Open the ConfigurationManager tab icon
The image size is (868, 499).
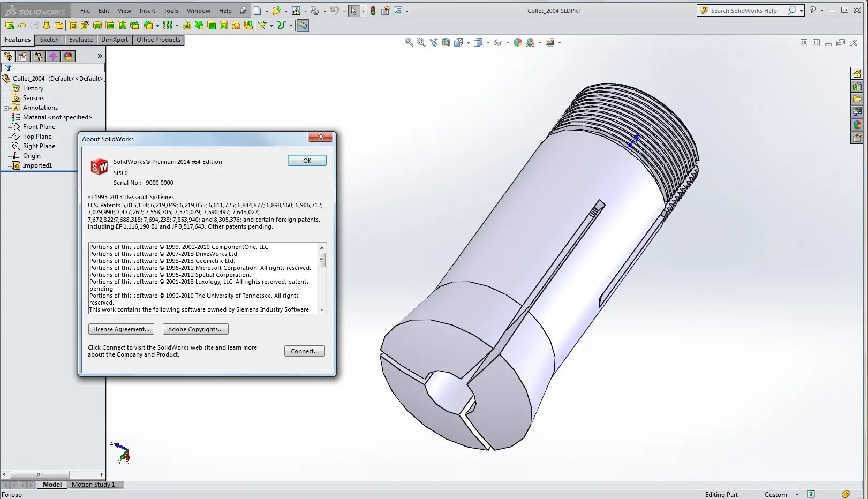click(38, 56)
